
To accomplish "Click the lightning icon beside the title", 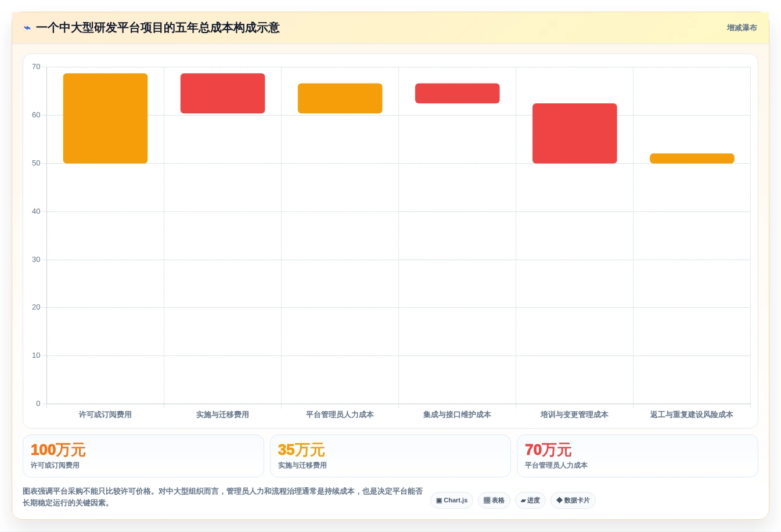I will [27, 28].
